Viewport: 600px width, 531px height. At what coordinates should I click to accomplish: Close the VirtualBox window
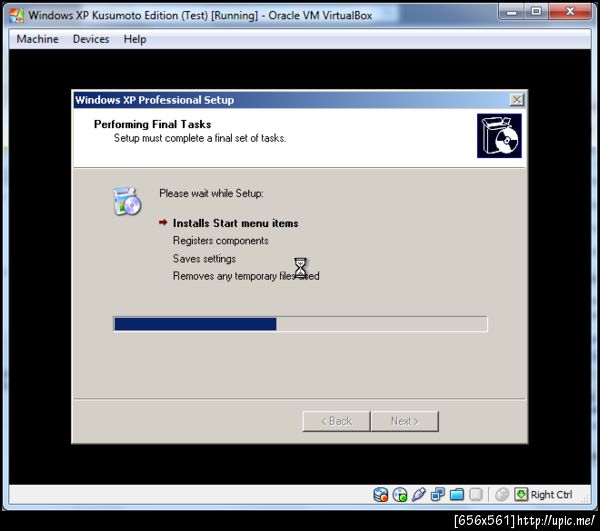[570, 12]
